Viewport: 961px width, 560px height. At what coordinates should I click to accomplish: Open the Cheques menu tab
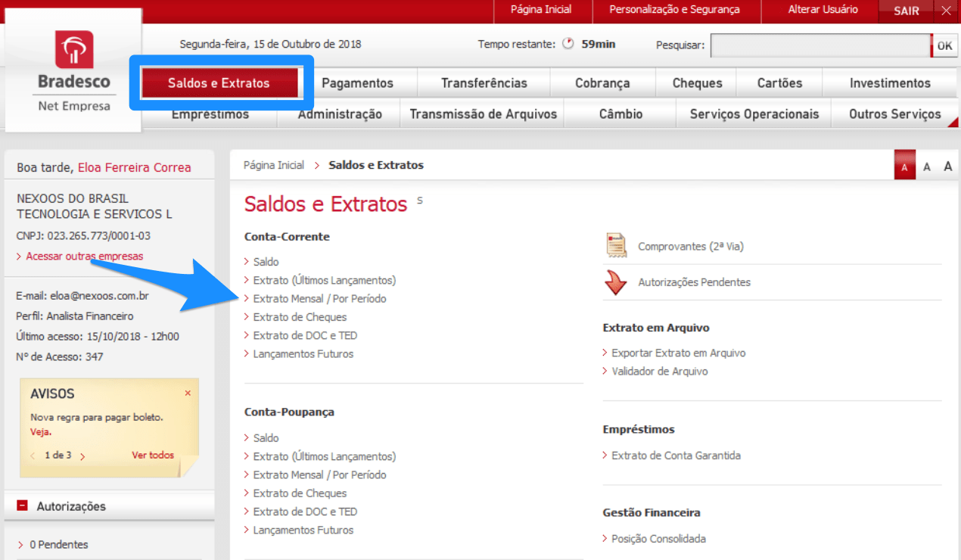point(697,83)
